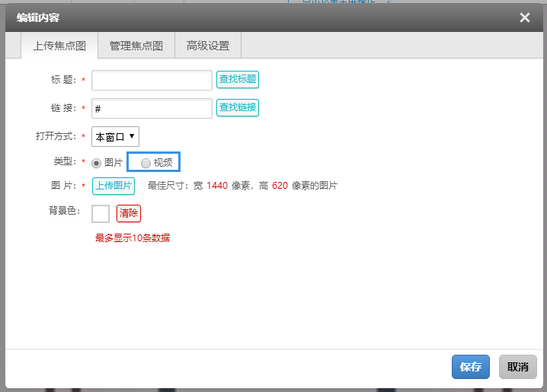Cancel editing with the 取消 button
The image size is (547, 392).
point(517,367)
